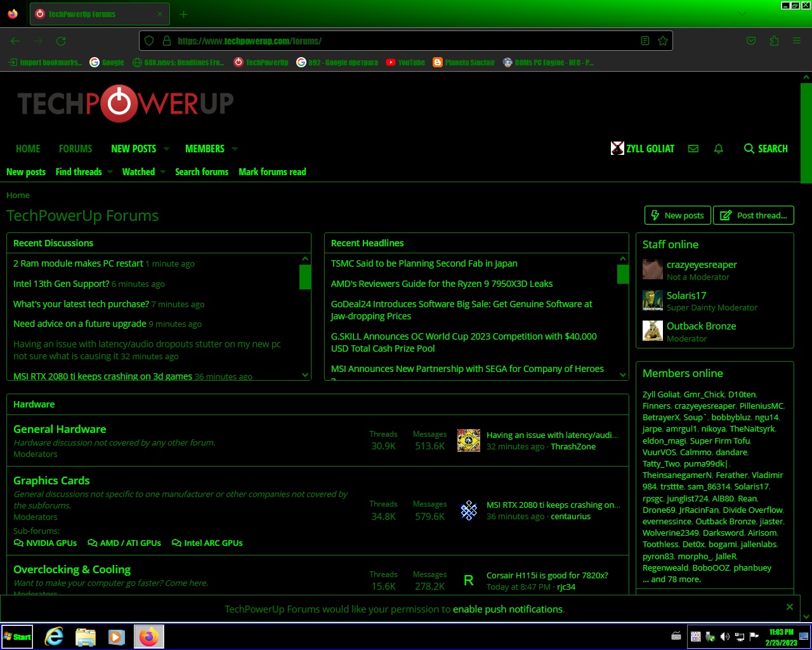Open the Firefox hamburger menu
The width and height of the screenshot is (812, 650).
tap(797, 41)
